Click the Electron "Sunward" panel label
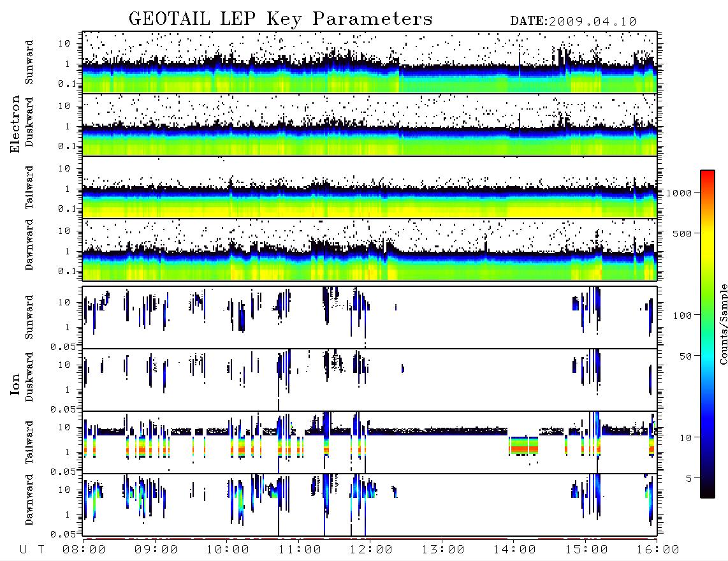728x561 pixels. (x=29, y=62)
